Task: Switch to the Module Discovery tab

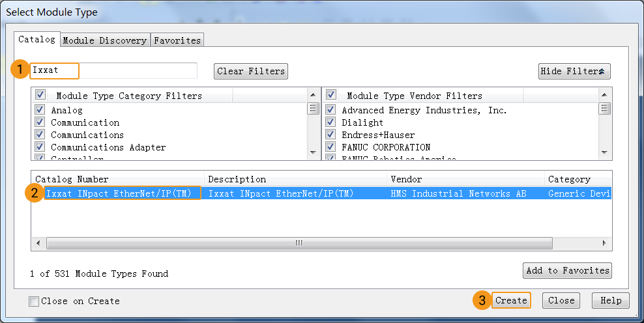Action: tap(104, 40)
